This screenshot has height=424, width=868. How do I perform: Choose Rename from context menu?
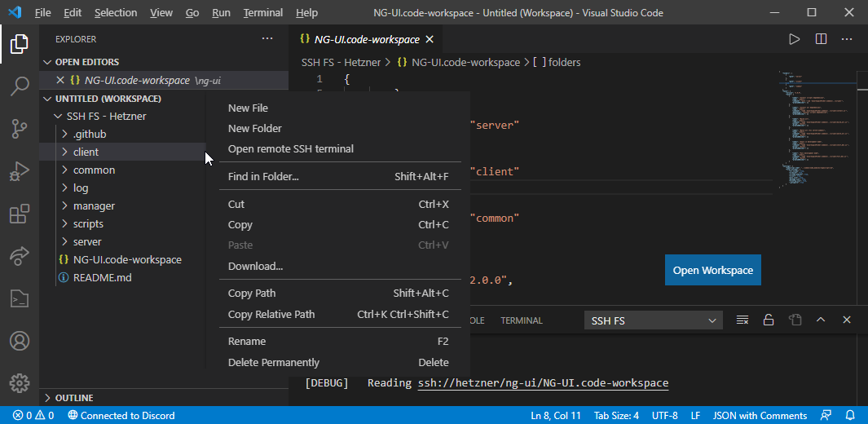(338, 342)
